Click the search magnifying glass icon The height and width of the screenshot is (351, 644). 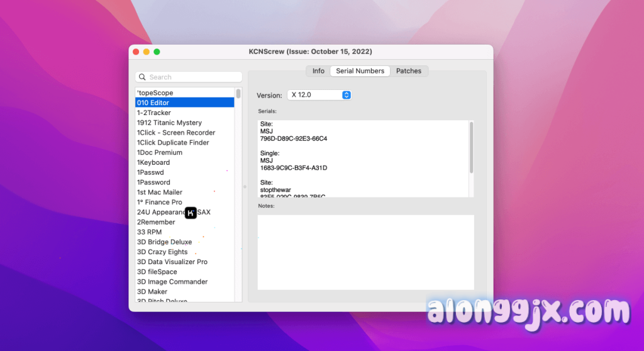tap(143, 77)
